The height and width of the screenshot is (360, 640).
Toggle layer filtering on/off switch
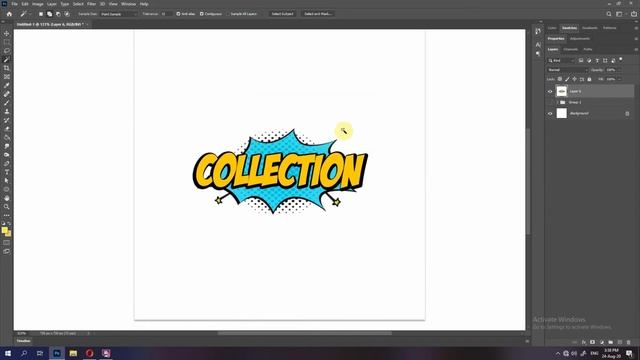coord(621,60)
